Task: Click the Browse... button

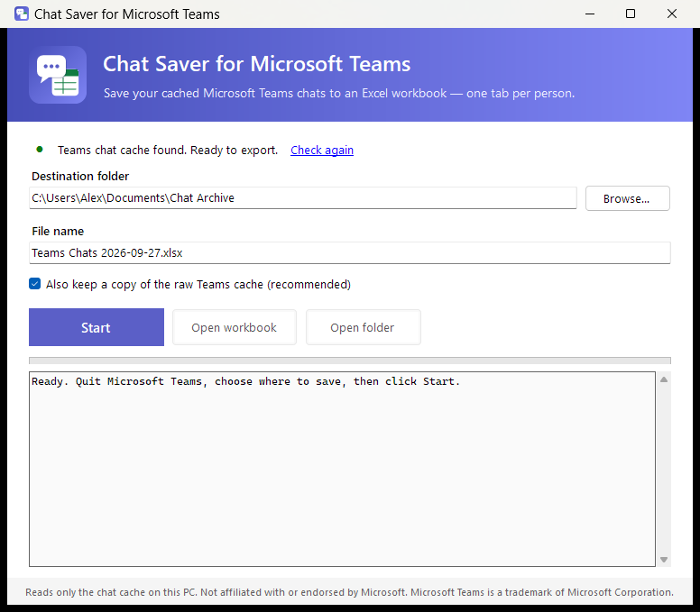Action: pos(627,198)
